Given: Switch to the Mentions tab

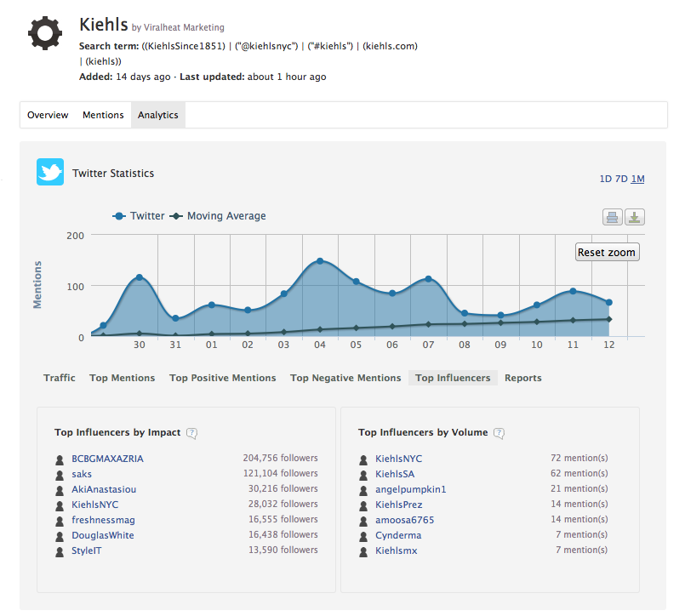Looking at the screenshot, I should click(103, 115).
